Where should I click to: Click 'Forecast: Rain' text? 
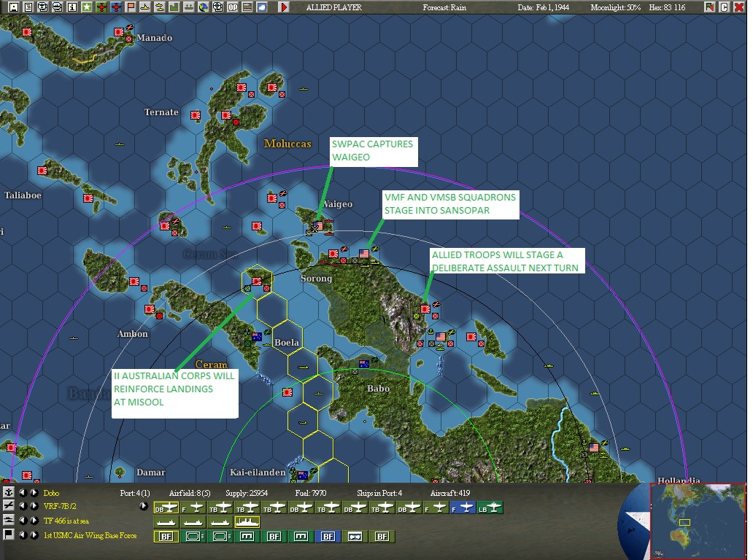coord(444,7)
